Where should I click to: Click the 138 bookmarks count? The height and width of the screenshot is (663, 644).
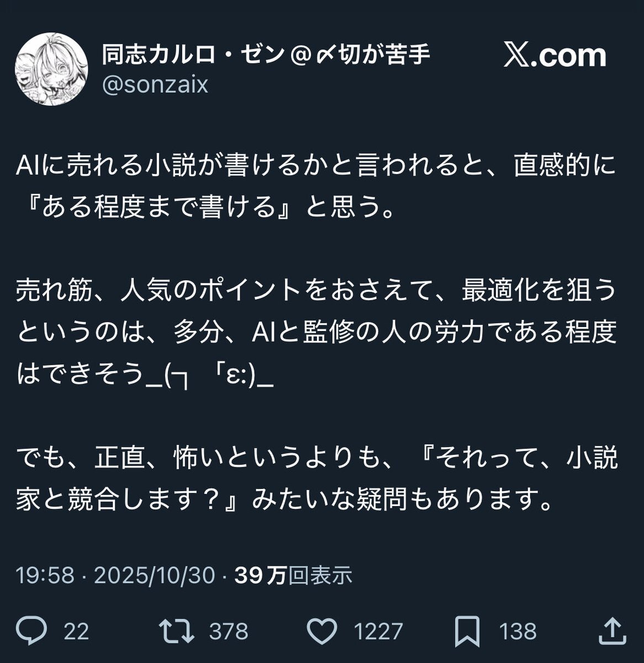click(518, 631)
